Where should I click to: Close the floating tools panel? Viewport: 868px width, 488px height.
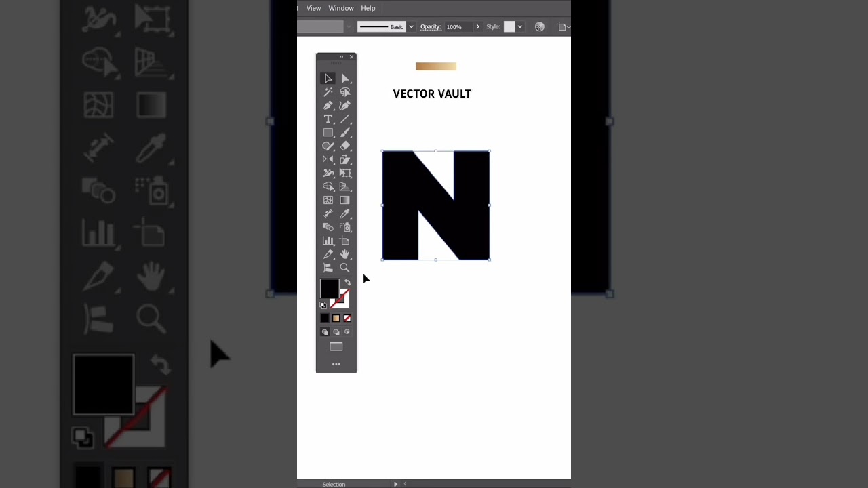coord(351,57)
